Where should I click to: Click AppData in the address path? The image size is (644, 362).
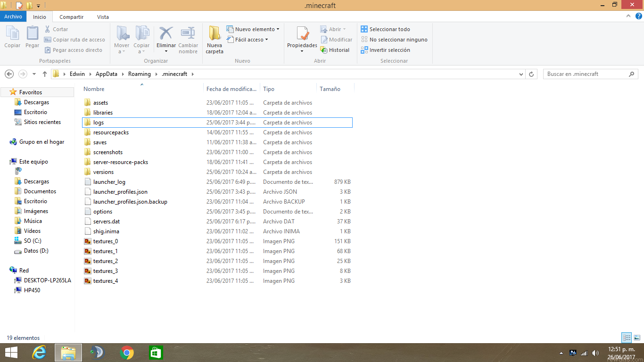pyautogui.click(x=107, y=74)
